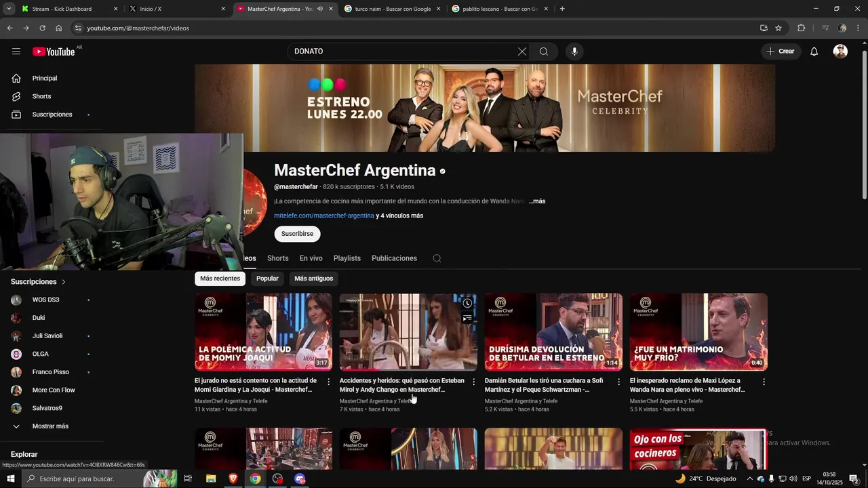Screen dimensions: 868x488
Task: Start voice search with the microphone icon
Action: (x=574, y=52)
